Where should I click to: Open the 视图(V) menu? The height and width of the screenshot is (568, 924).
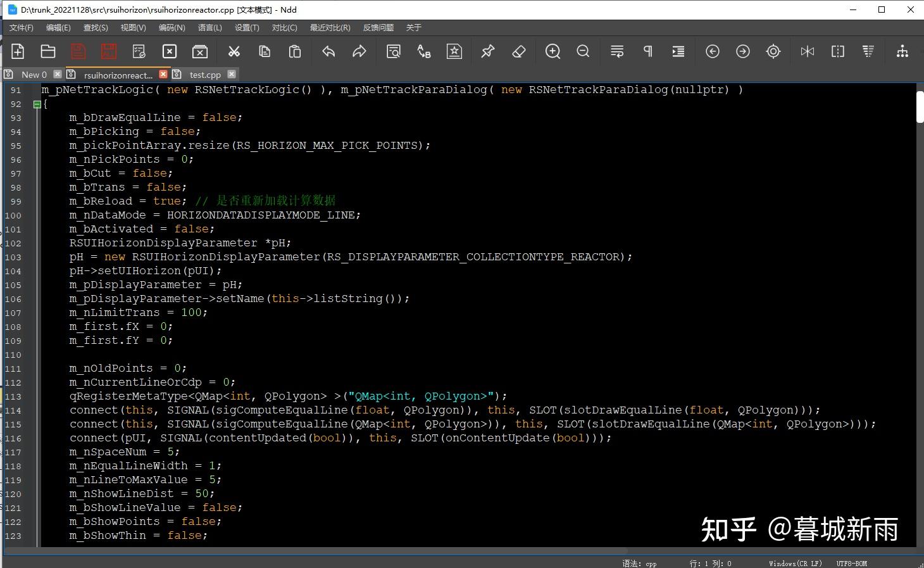(134, 28)
